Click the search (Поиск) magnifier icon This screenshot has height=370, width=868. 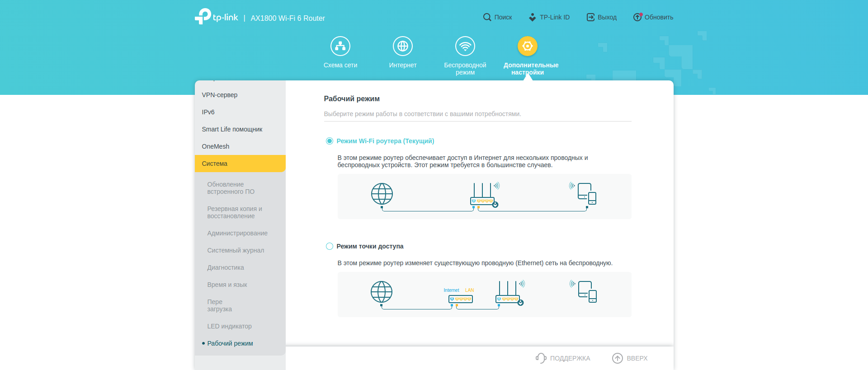point(487,17)
